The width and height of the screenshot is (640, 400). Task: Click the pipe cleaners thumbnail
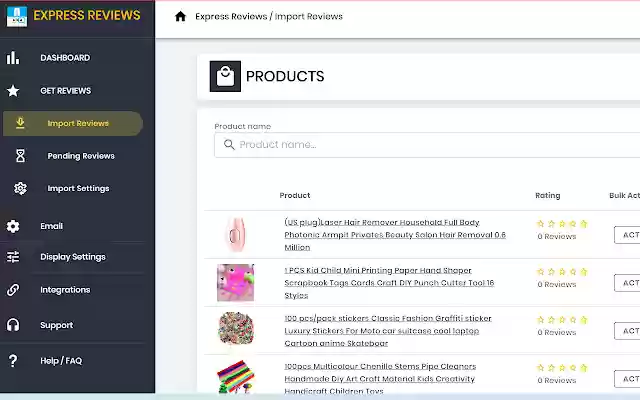[236, 377]
